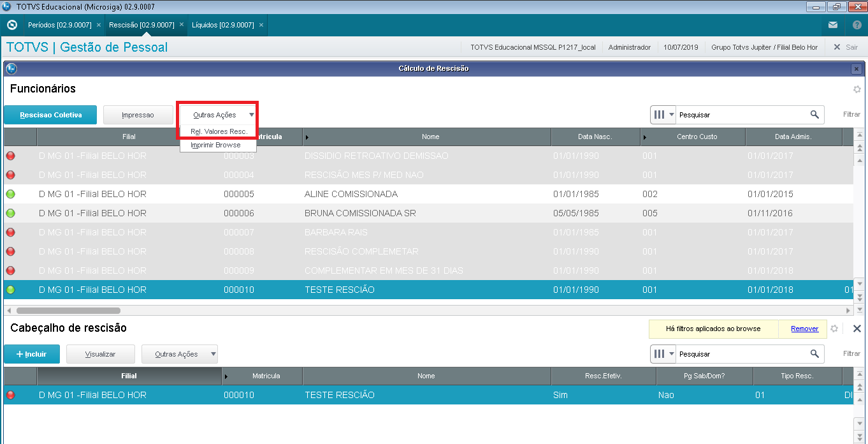
Task: Click sort arrow on Nome column in Funcionários
Action: click(308, 137)
